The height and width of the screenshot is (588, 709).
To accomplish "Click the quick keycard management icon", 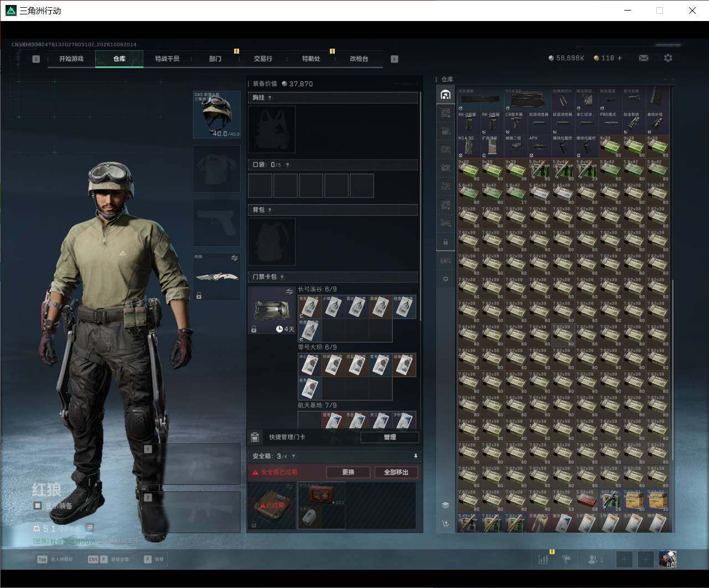I will [255, 438].
